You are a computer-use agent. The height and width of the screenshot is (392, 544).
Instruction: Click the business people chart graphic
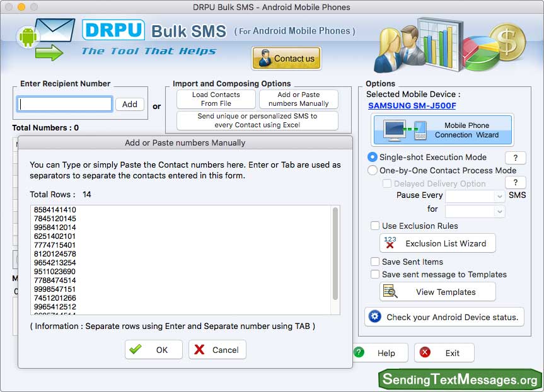[419, 45]
